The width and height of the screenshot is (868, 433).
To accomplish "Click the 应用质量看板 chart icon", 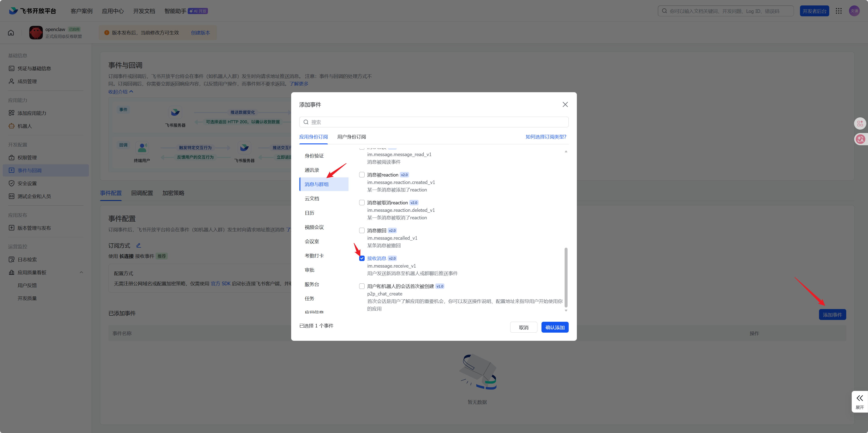I will [x=12, y=272].
